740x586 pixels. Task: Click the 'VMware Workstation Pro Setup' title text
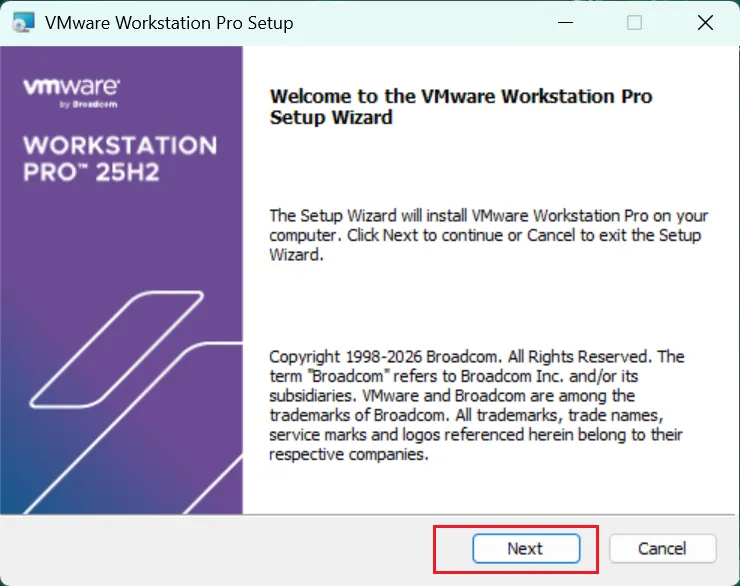[169, 23]
